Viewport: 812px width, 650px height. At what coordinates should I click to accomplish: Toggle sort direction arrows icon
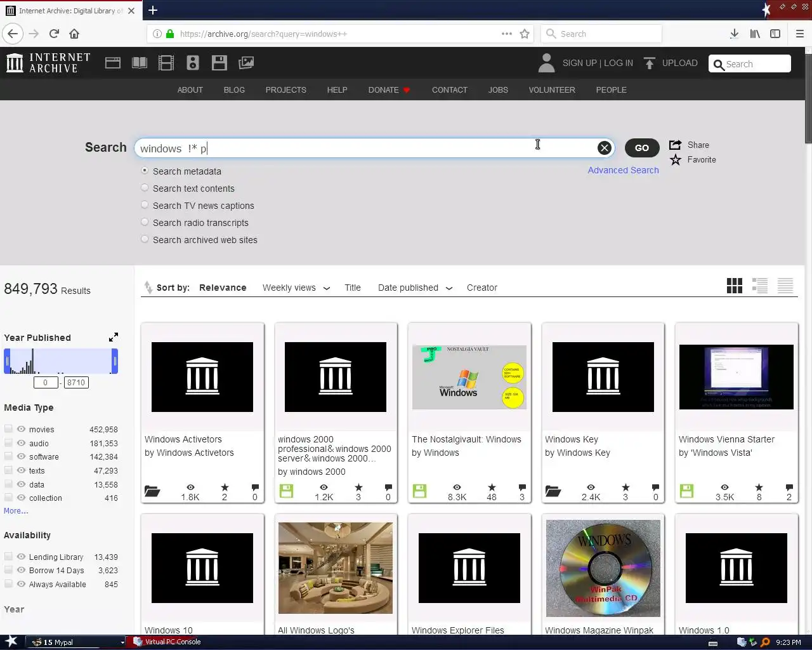pos(148,288)
